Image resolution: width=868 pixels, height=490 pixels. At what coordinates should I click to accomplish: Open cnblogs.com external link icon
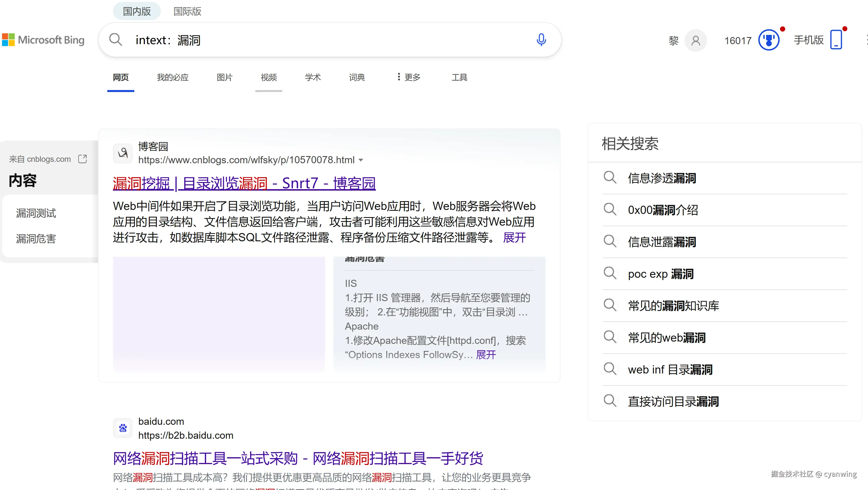click(83, 159)
